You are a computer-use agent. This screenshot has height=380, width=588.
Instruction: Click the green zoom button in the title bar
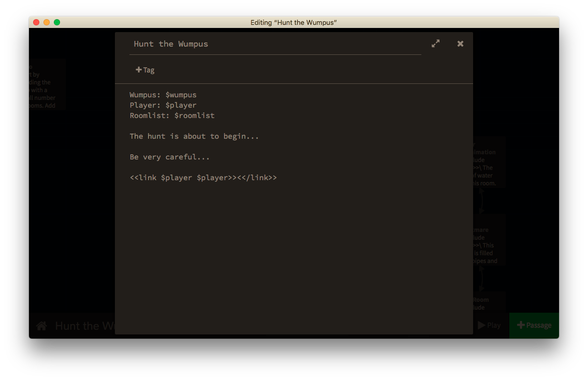click(56, 22)
